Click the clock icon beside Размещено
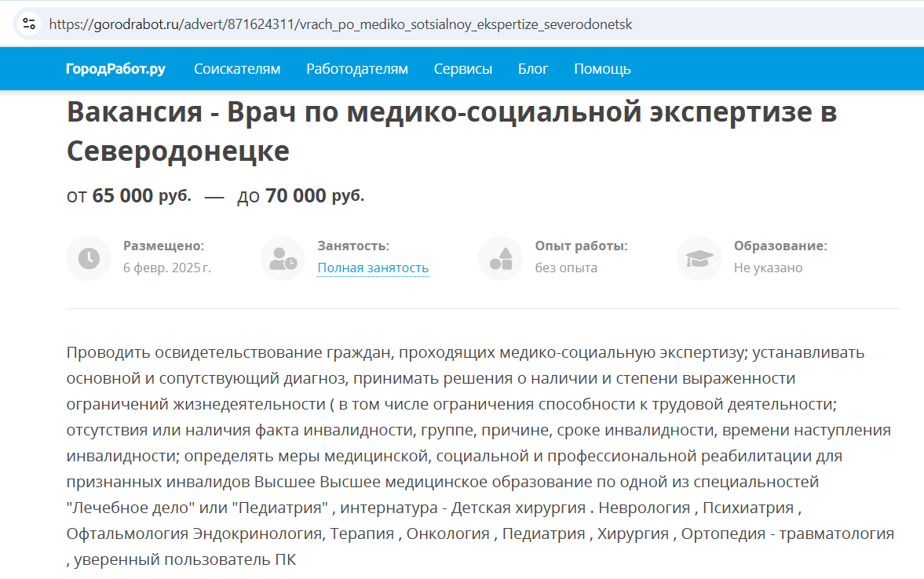Image resolution: width=924 pixels, height=579 pixels. (88, 258)
